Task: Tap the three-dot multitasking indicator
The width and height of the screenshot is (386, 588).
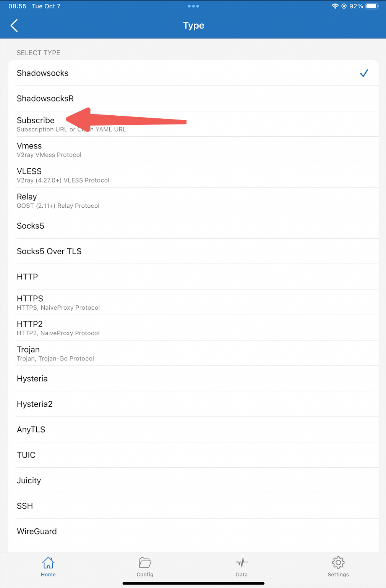Action: click(x=193, y=6)
